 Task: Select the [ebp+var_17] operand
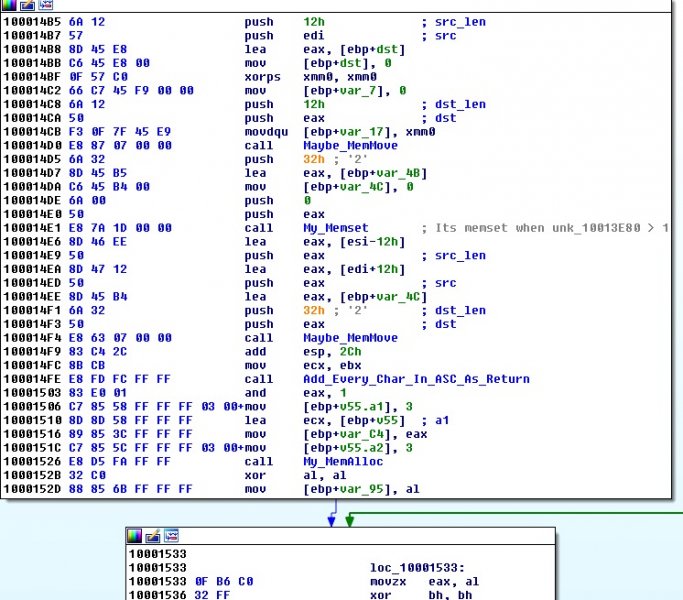coord(350,132)
